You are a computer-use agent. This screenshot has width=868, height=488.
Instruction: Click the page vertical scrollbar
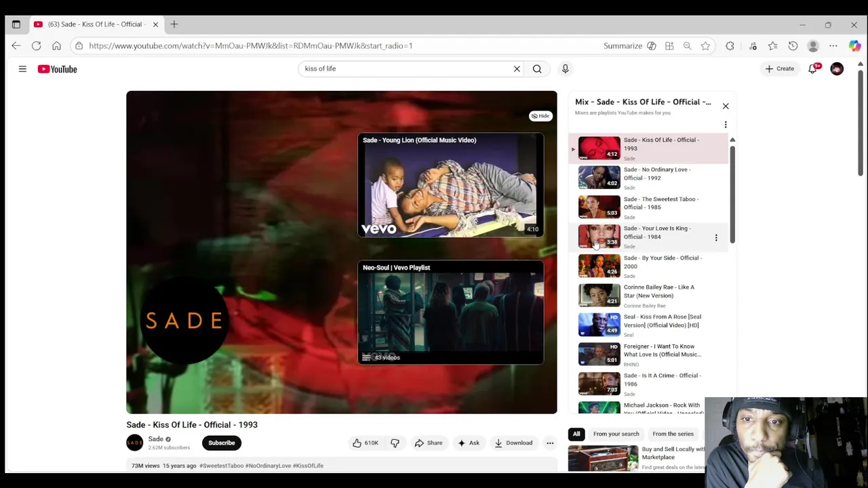pyautogui.click(x=861, y=122)
